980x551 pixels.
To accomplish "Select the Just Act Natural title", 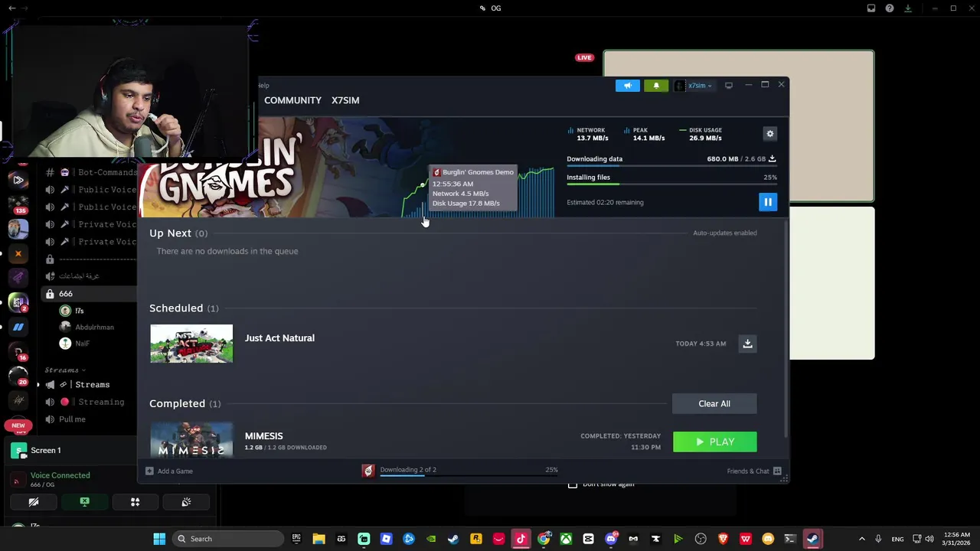I will (279, 337).
